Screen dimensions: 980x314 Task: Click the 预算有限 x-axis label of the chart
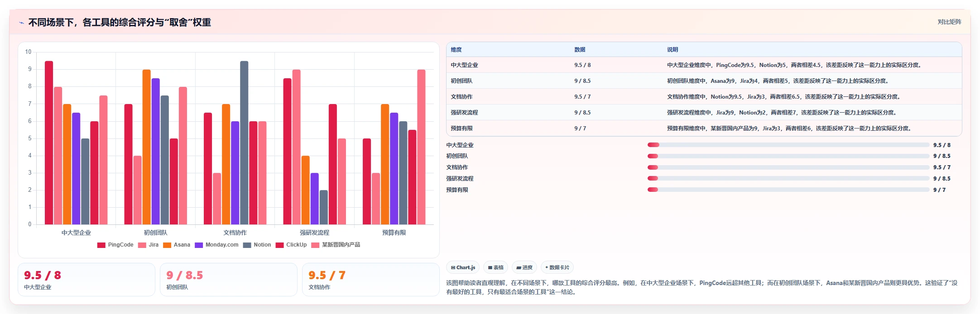click(x=394, y=233)
